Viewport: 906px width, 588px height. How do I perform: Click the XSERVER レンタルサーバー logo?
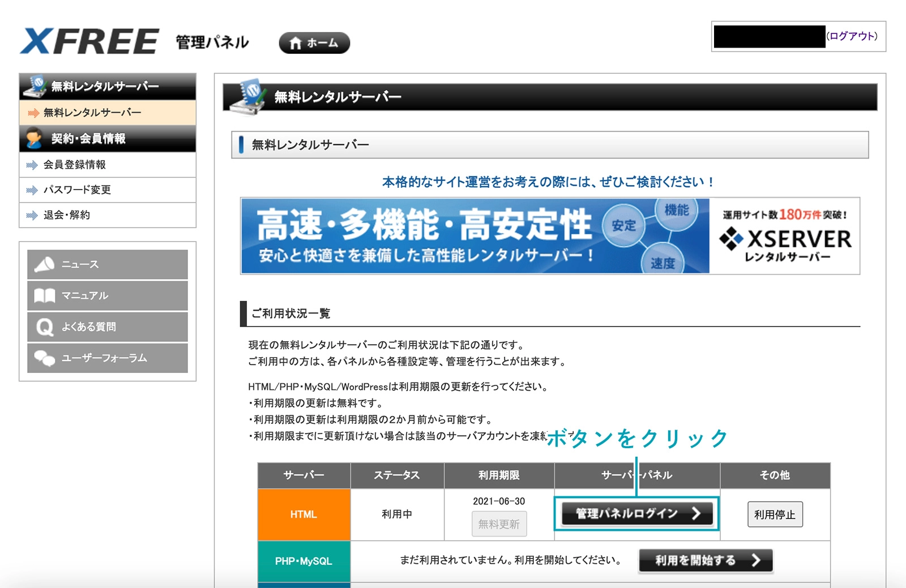point(785,245)
